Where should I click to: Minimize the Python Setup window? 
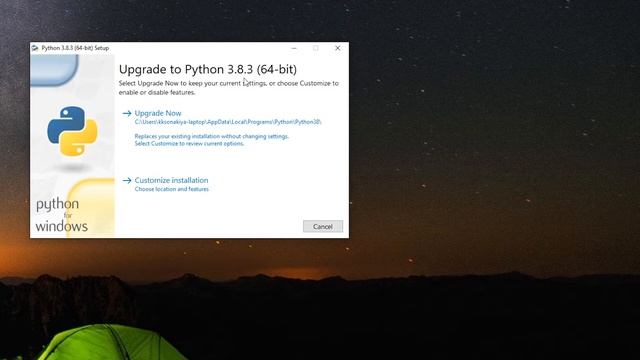point(294,48)
